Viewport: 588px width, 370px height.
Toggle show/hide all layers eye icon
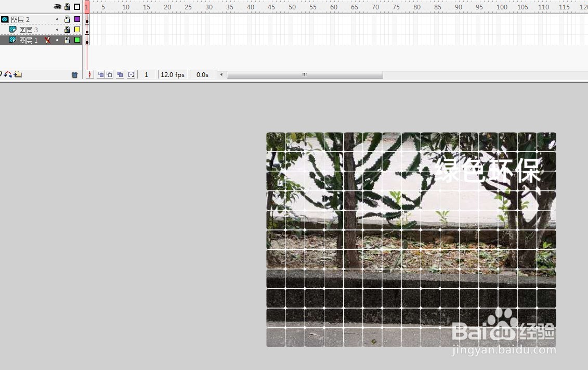tap(57, 7)
